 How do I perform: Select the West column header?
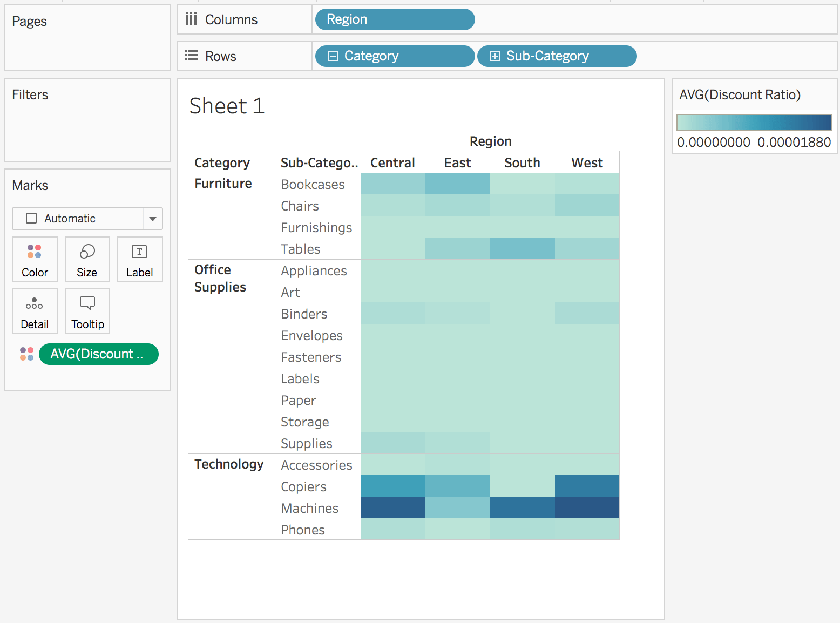click(587, 162)
